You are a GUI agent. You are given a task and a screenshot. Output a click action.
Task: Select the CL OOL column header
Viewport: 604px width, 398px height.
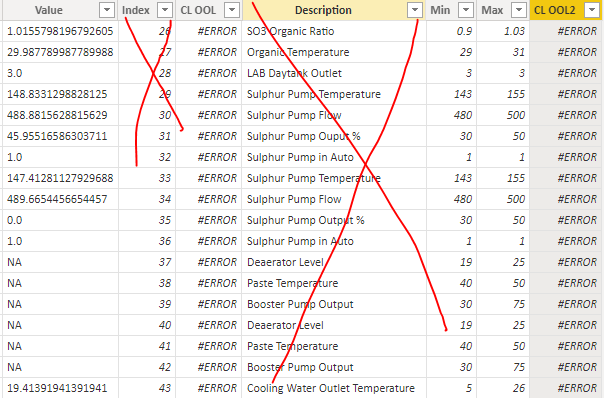[198, 10]
